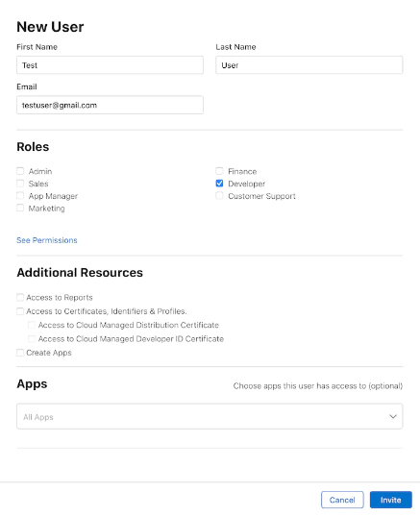Click the Invite button
Screen dimensions: 420x516
[391, 500]
